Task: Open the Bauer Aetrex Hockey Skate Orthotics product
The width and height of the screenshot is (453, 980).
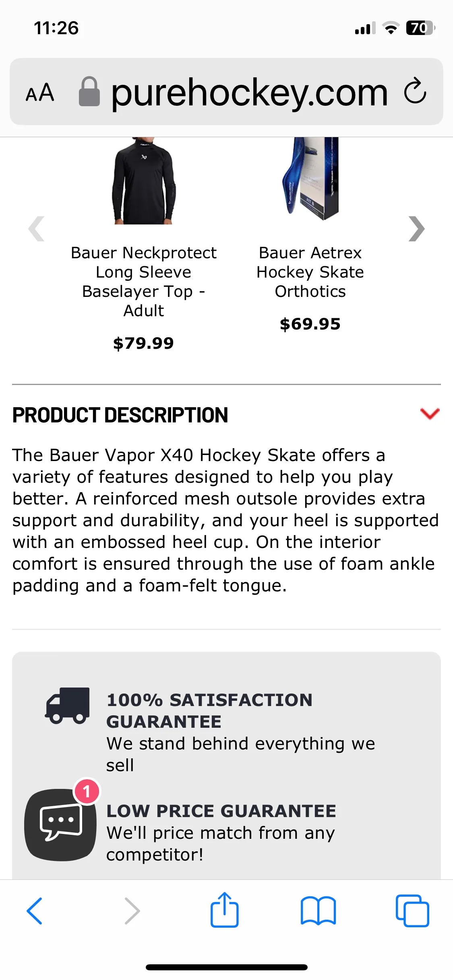Action: pyautogui.click(x=310, y=272)
